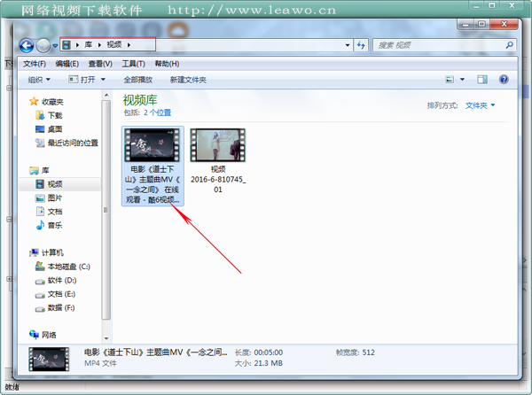The width and height of the screenshot is (532, 395).
Task: Open the view options dropdown arrow
Action: click(462, 80)
